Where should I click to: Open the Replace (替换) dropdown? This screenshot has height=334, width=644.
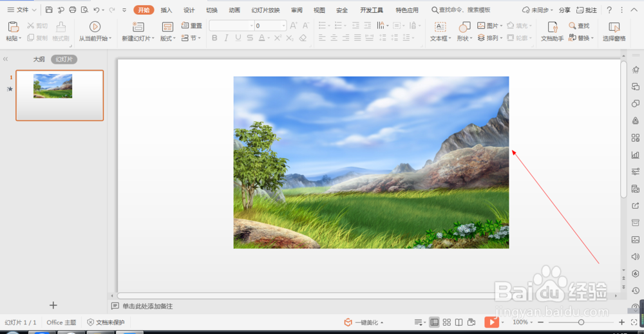tap(581, 38)
